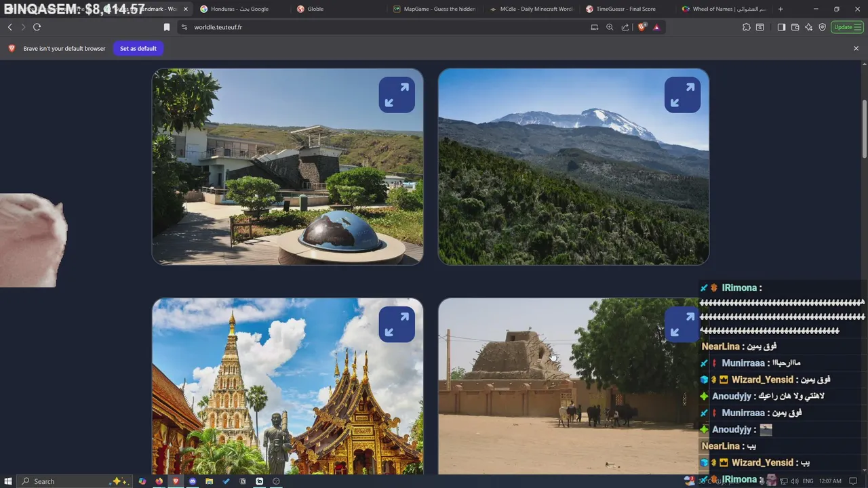Close the active Worldle tab
Viewport: 868px width, 488px height.
[185, 9]
